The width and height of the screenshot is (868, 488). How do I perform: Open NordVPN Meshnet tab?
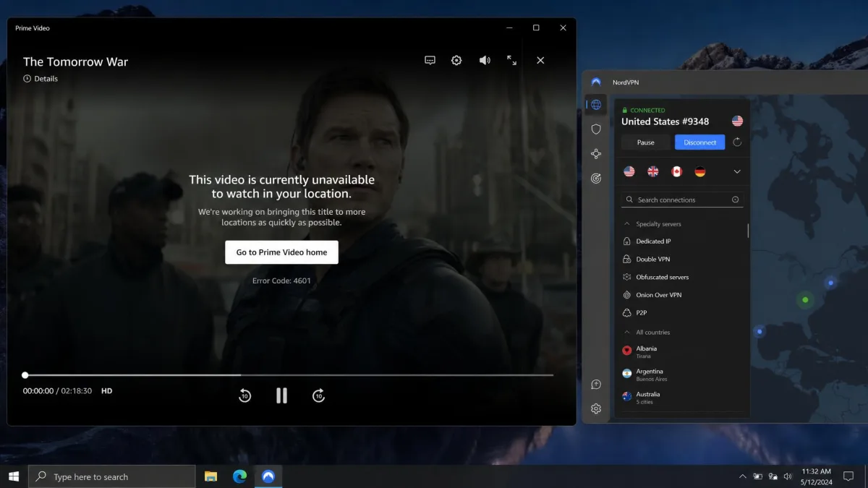pyautogui.click(x=596, y=154)
